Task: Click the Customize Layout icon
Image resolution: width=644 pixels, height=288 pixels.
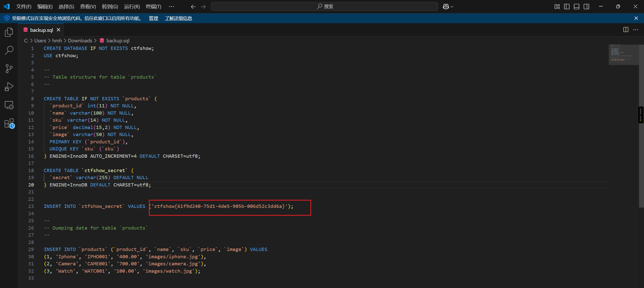Action: (557, 7)
